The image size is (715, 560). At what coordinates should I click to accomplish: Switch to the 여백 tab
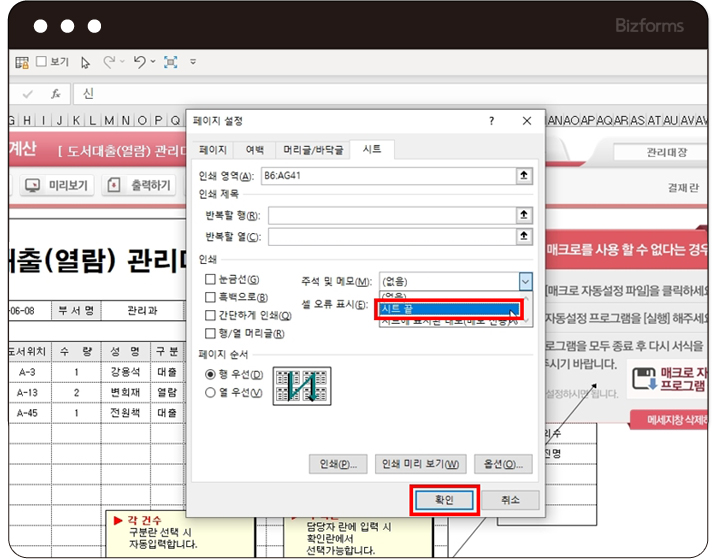pos(255,150)
